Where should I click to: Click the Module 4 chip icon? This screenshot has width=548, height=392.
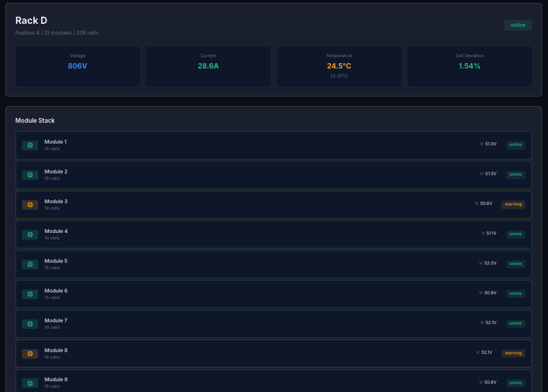[30, 234]
